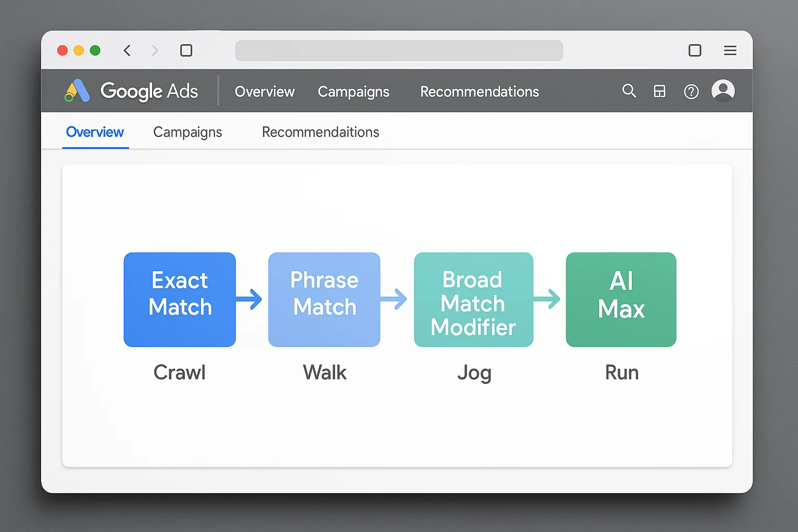Click into the browser address bar
This screenshot has height=532, width=798.
coord(399,50)
